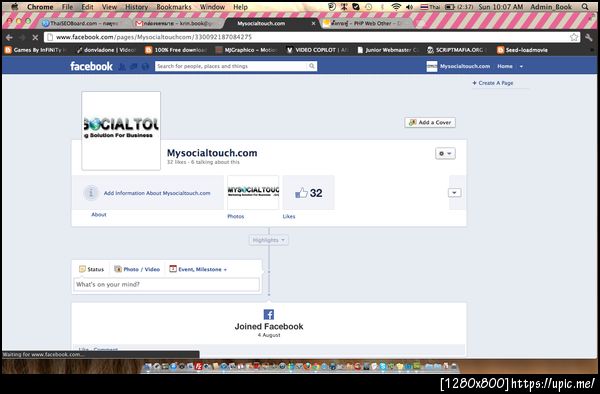Open the Wi-Fi status menu

pos(396,7)
